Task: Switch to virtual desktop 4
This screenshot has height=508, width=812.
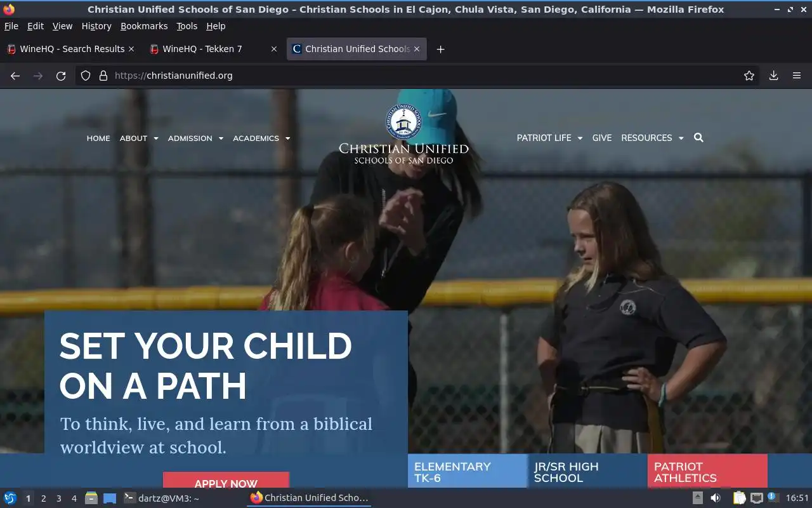Action: (x=74, y=498)
